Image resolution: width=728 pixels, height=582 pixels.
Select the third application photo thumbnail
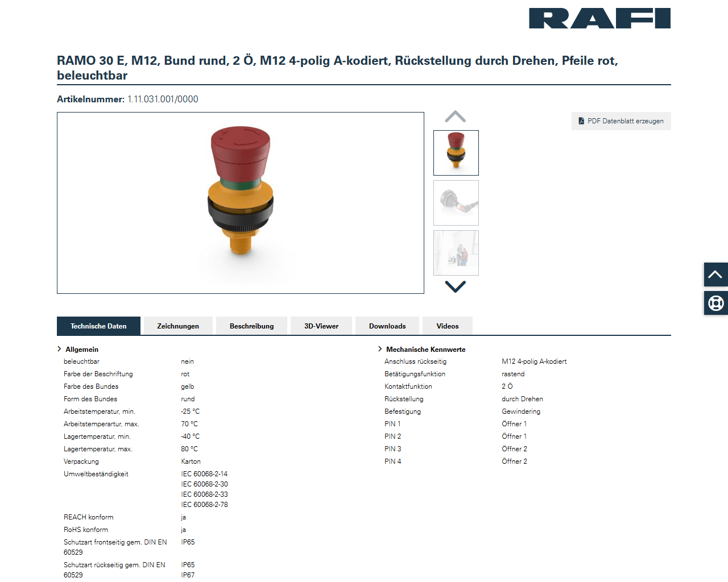pyautogui.click(x=456, y=253)
